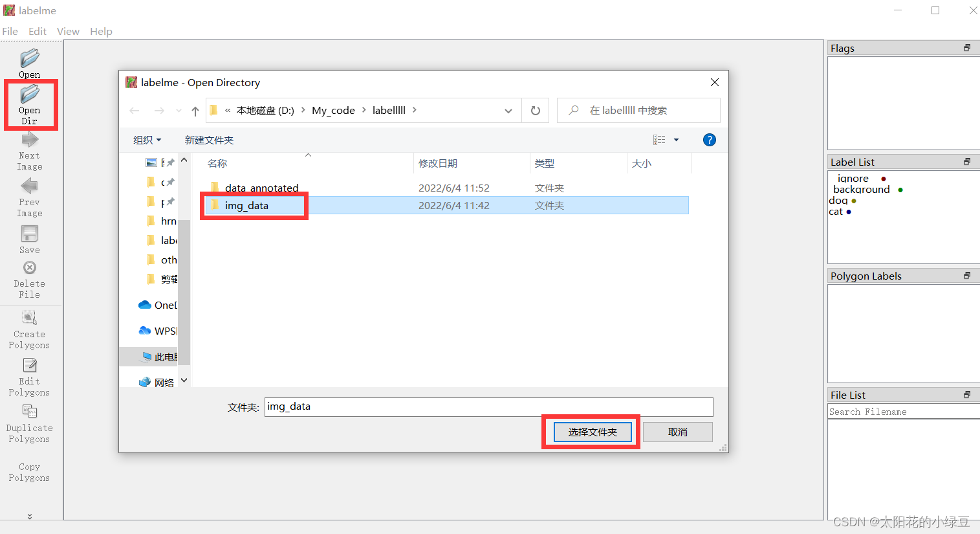Click 新建文件夹 button
The image size is (980, 534).
coord(209,140)
